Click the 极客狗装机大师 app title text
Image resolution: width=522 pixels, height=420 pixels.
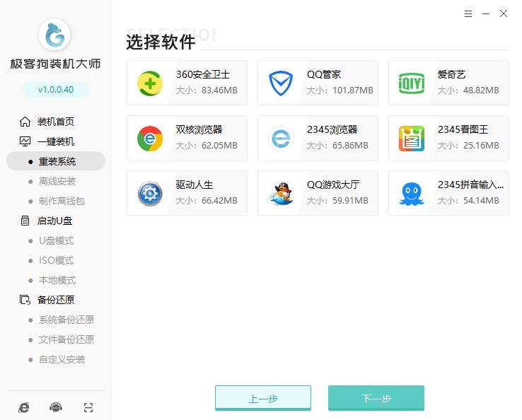coord(55,64)
